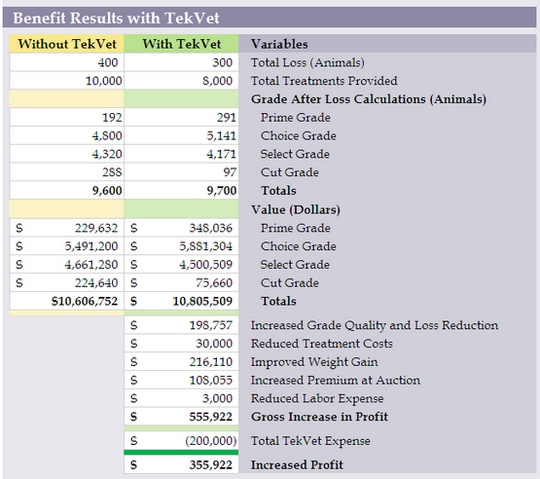Select the 400 Total Loss cell
The image size is (540, 479).
[67, 62]
